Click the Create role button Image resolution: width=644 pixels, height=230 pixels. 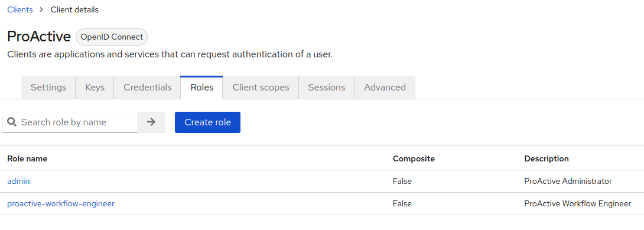tap(207, 122)
